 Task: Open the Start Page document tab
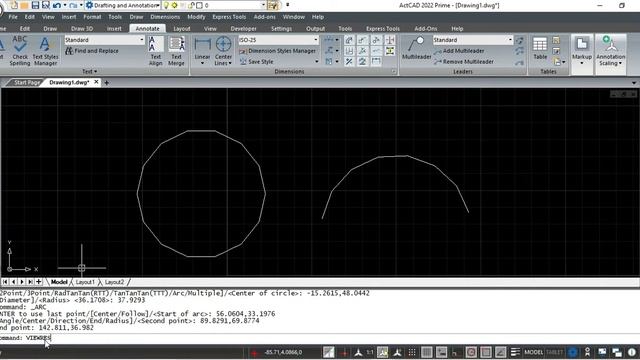click(27, 82)
